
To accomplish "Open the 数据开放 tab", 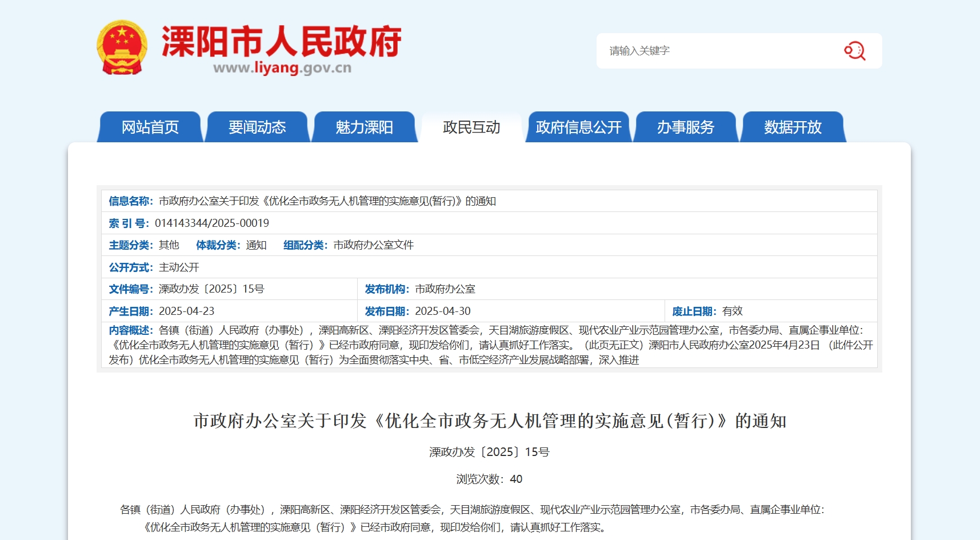I will [793, 127].
